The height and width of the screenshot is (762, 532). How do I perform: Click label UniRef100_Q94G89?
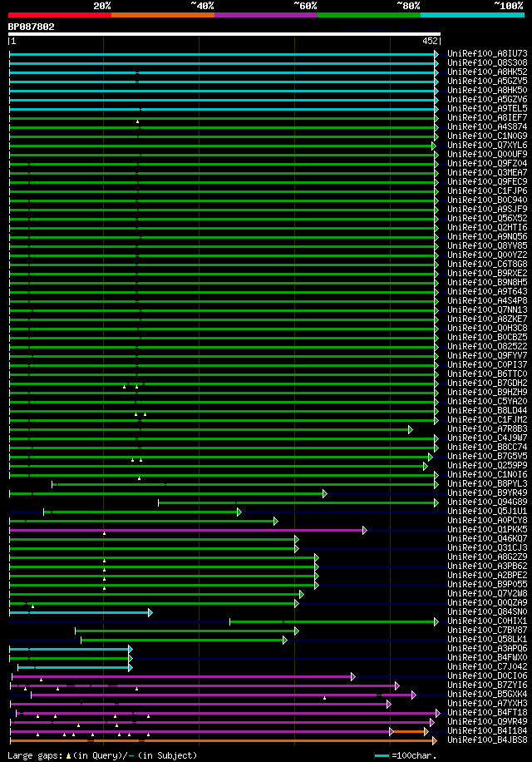(487, 502)
